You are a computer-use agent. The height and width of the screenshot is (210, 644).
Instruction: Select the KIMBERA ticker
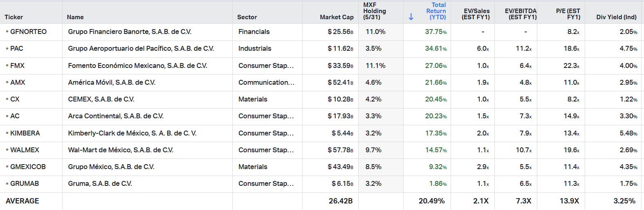(x=25, y=133)
